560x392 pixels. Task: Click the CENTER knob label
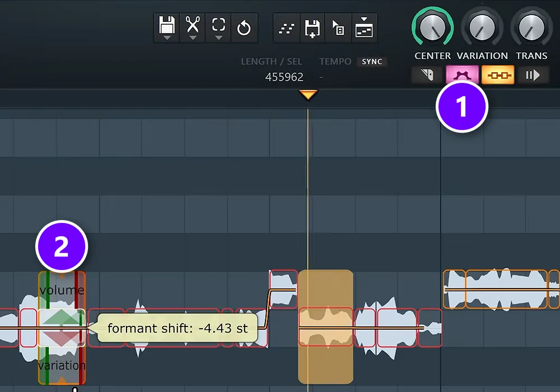(x=432, y=56)
